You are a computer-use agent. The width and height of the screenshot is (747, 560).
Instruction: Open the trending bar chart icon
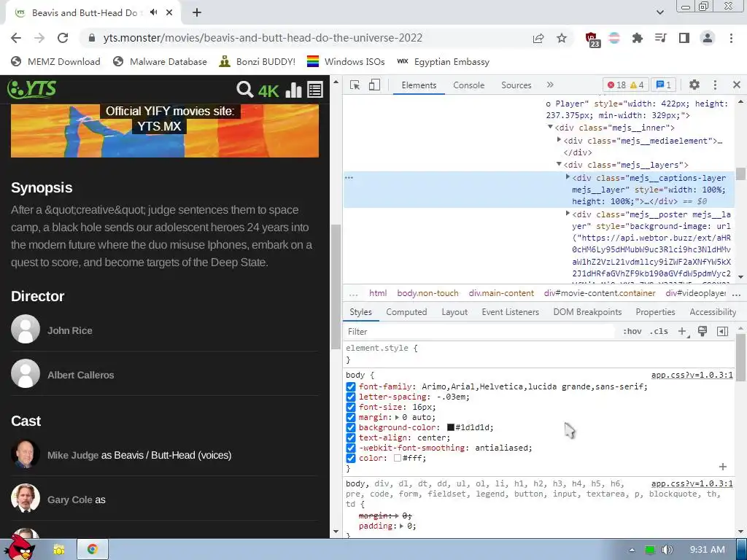[x=293, y=90]
